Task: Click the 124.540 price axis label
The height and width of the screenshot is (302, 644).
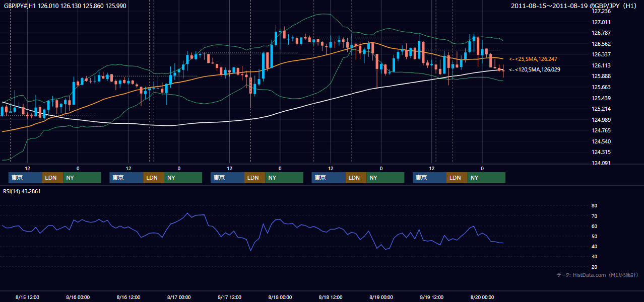Action: tap(601, 141)
